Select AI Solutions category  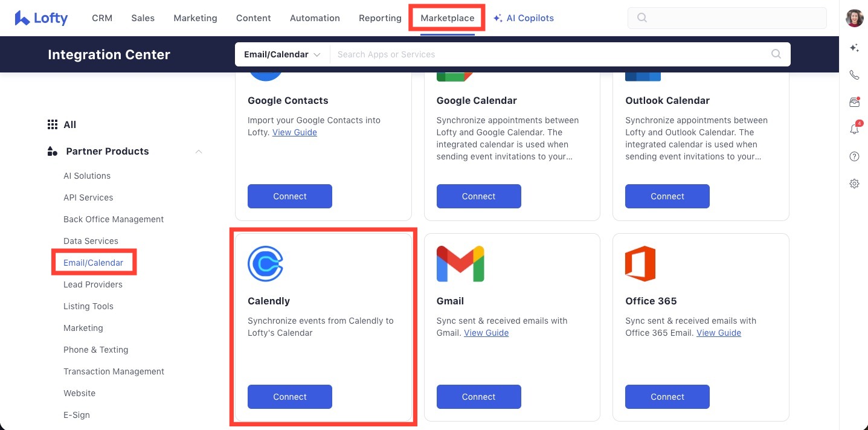click(x=87, y=176)
